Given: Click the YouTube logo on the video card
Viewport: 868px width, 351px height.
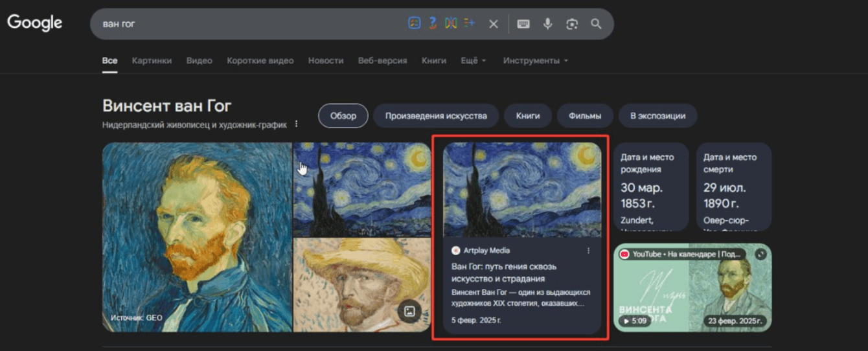Looking at the screenshot, I should pyautogui.click(x=624, y=255).
